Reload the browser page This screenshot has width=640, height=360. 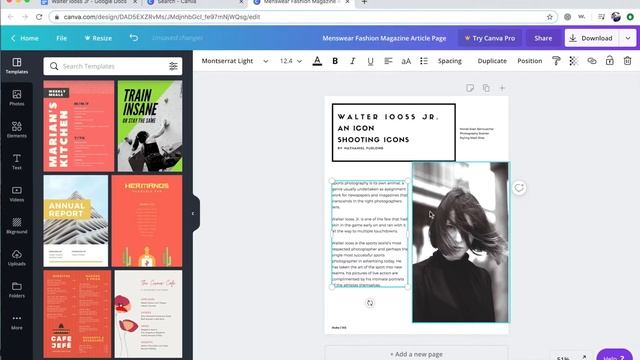(x=39, y=17)
